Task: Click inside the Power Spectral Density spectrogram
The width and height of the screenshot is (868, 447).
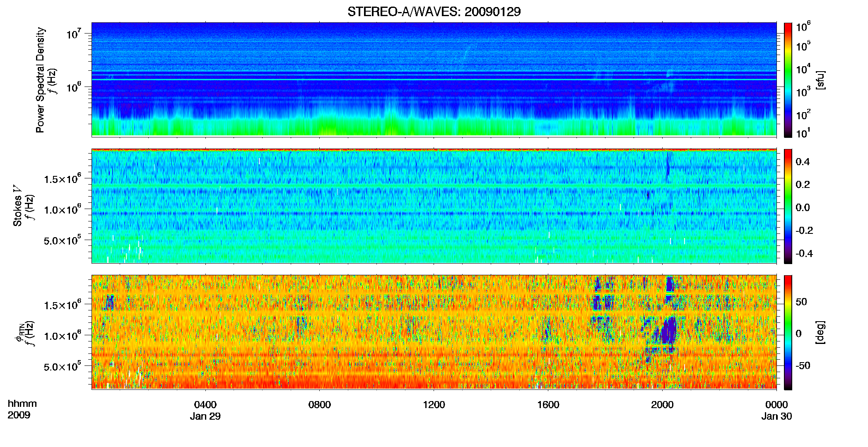Action: [x=434, y=79]
